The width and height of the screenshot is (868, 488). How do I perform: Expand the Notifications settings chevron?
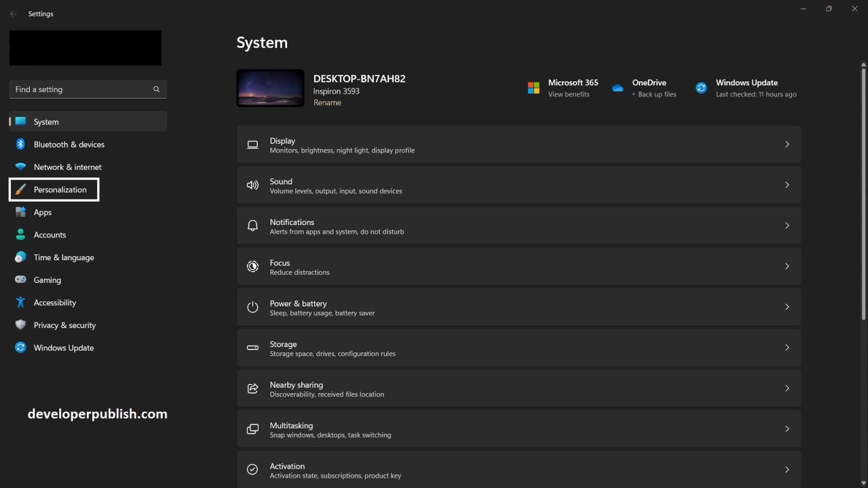pyautogui.click(x=787, y=226)
